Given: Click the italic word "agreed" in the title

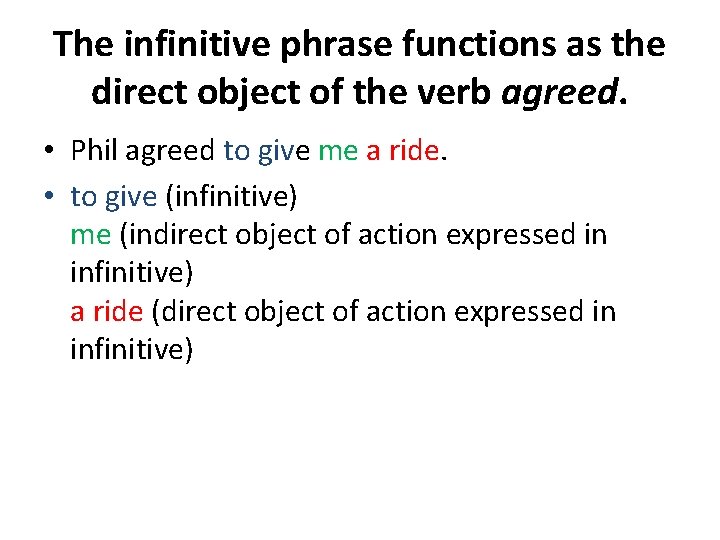Looking at the screenshot, I should point(558,91).
